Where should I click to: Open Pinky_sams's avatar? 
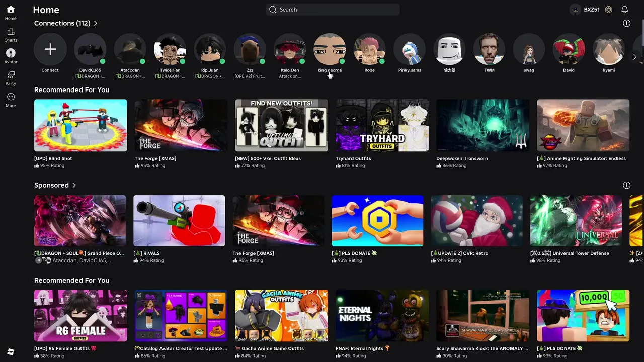pos(410,49)
